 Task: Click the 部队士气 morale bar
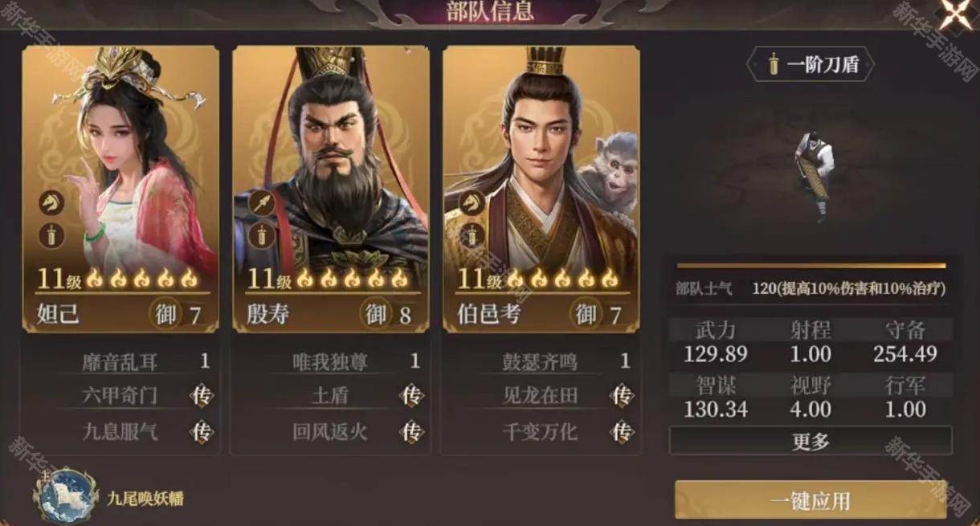[x=811, y=265]
